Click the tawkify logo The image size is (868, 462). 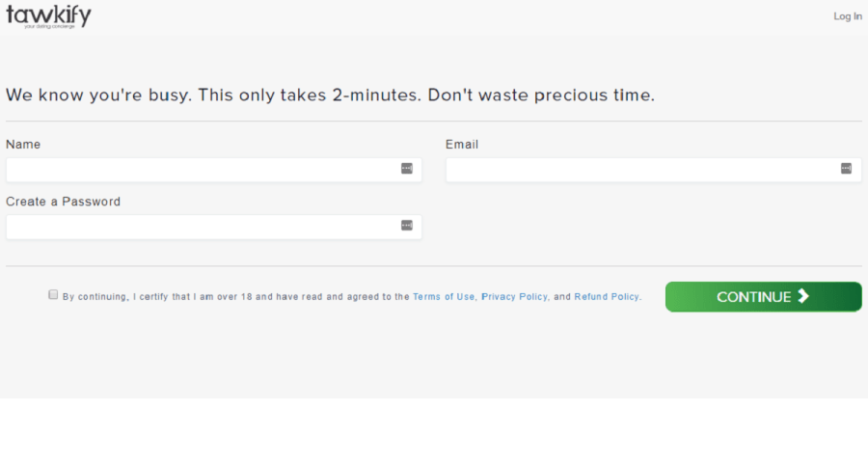(48, 14)
